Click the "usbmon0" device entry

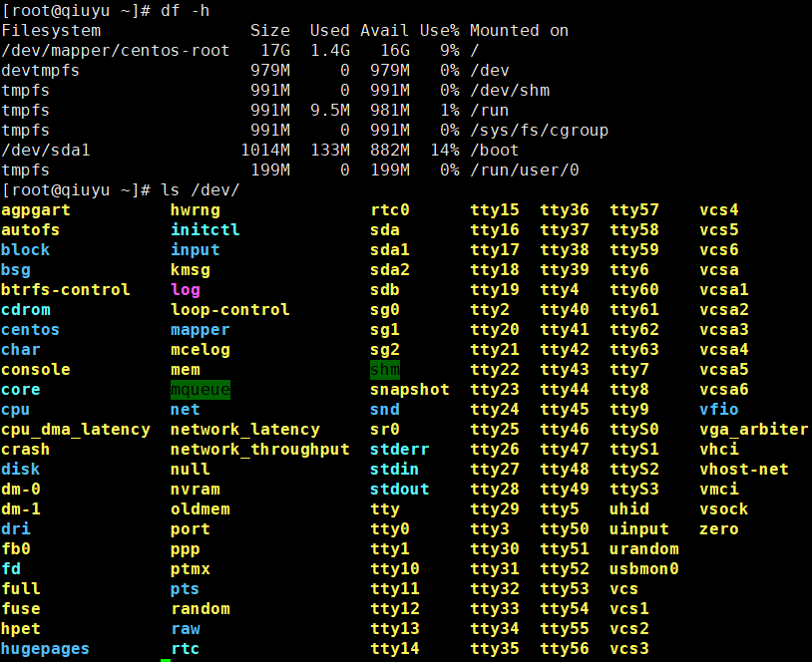click(644, 569)
